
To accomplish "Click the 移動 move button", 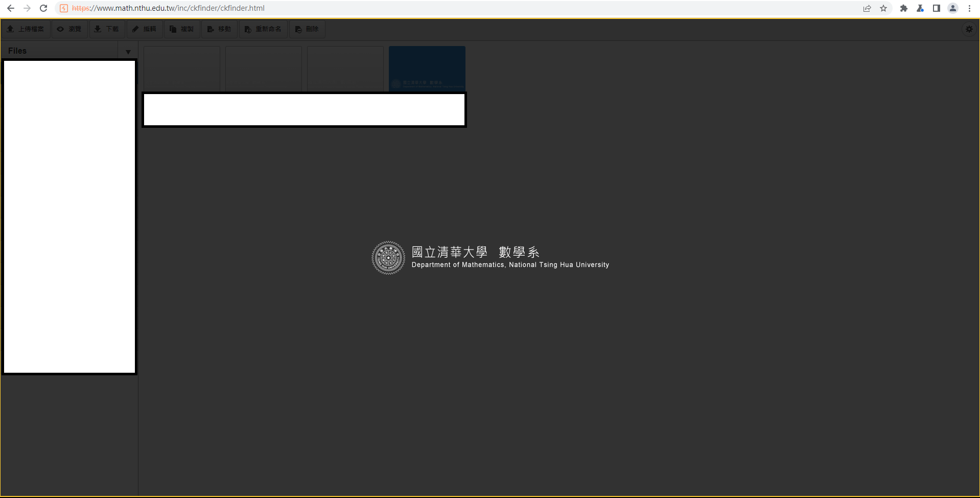I will [x=219, y=29].
